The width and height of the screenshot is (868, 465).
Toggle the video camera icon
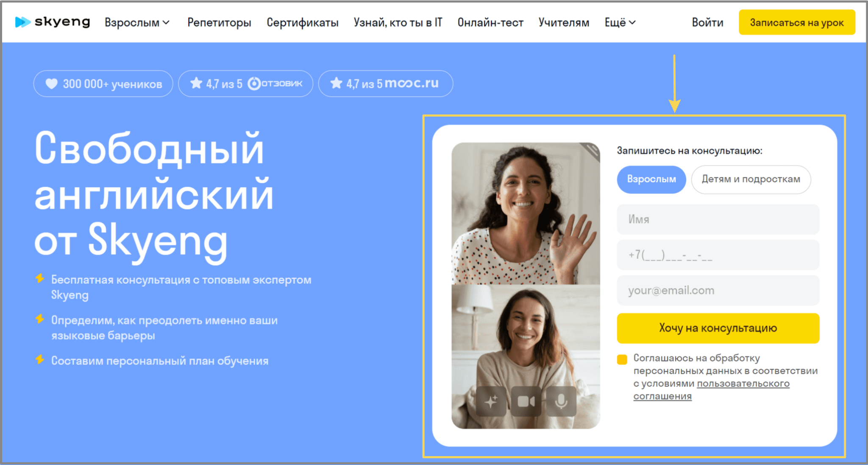pyautogui.click(x=526, y=401)
